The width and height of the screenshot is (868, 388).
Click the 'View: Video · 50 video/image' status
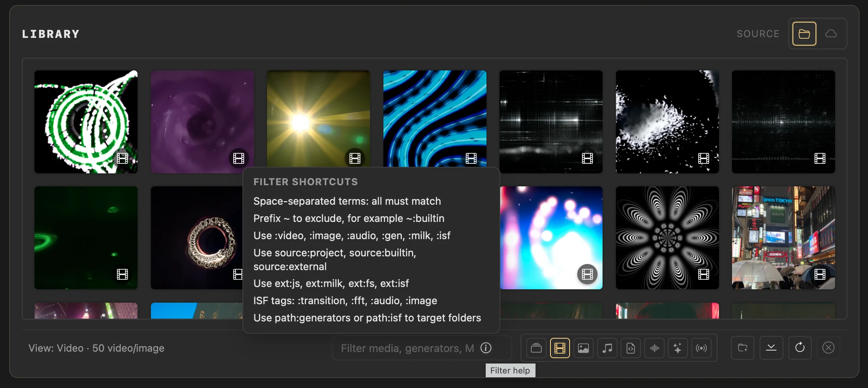(96, 348)
